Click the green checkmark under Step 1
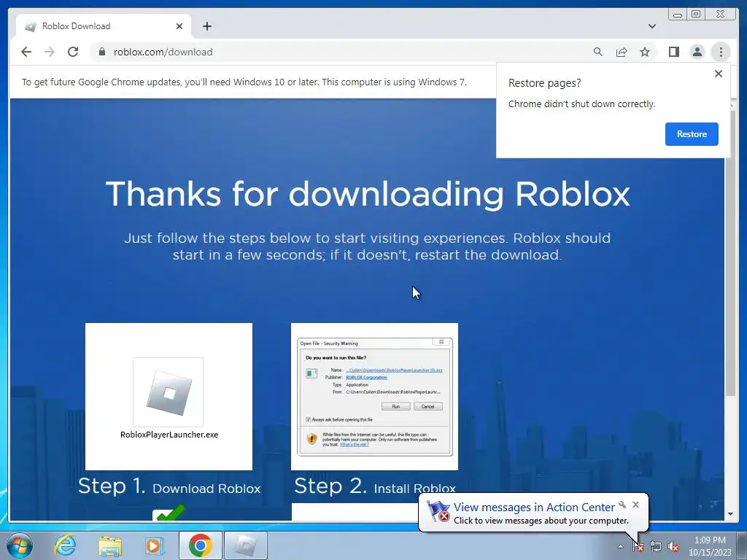 169,513
